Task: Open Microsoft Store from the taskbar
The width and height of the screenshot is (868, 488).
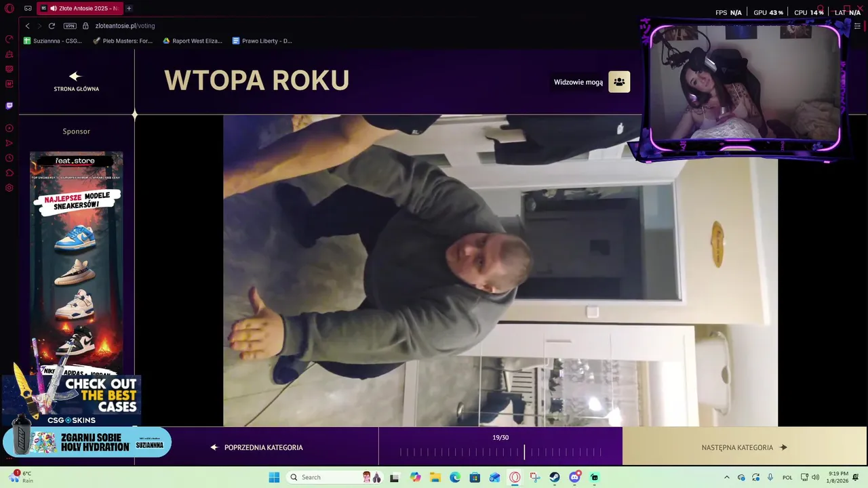Action: click(475, 477)
